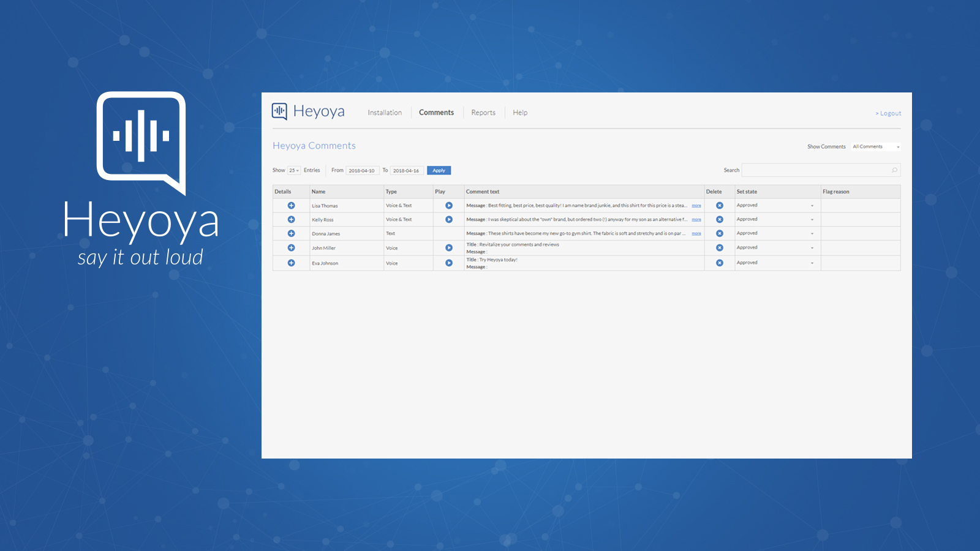Viewport: 980px width, 551px height.
Task: Delete John Miller comment
Action: (x=720, y=248)
